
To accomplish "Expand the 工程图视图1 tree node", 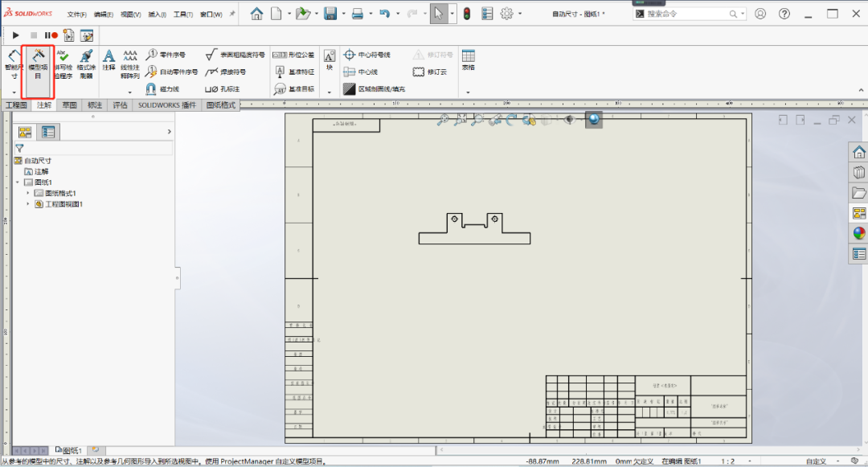I will click(x=27, y=204).
